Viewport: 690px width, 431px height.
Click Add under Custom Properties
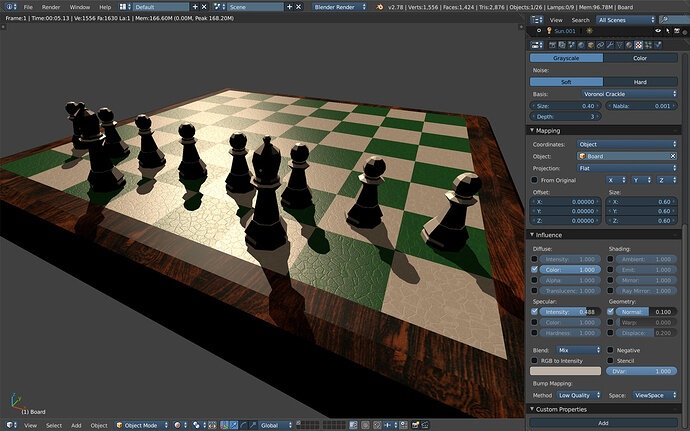603,423
